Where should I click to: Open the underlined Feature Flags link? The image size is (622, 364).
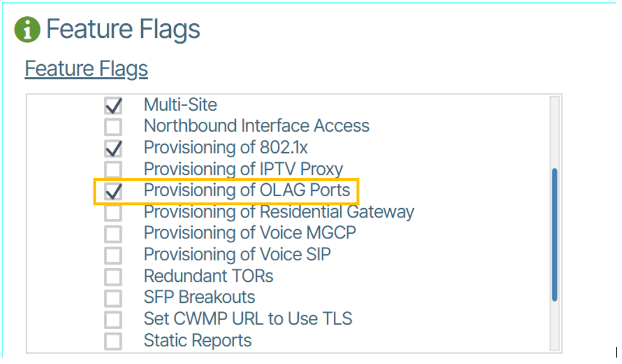[86, 69]
